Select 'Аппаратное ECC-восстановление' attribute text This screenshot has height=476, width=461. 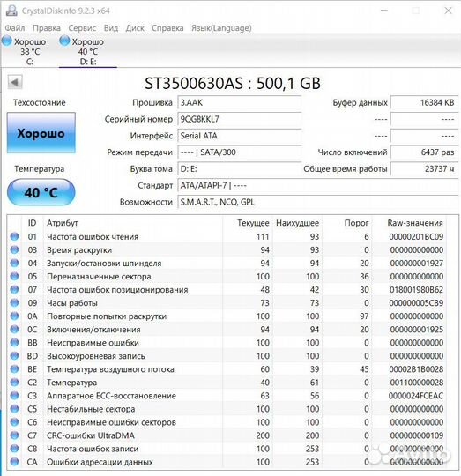coord(111,396)
